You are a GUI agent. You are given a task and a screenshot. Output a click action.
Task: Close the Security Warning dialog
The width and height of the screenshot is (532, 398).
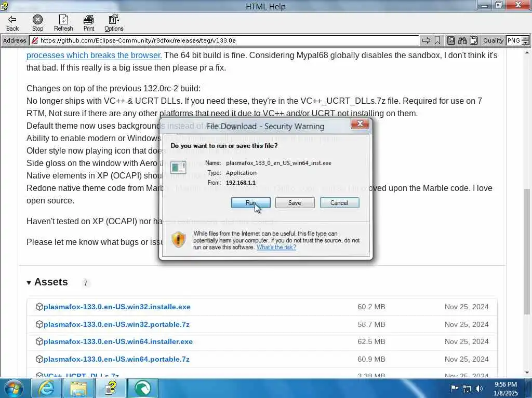(360, 123)
